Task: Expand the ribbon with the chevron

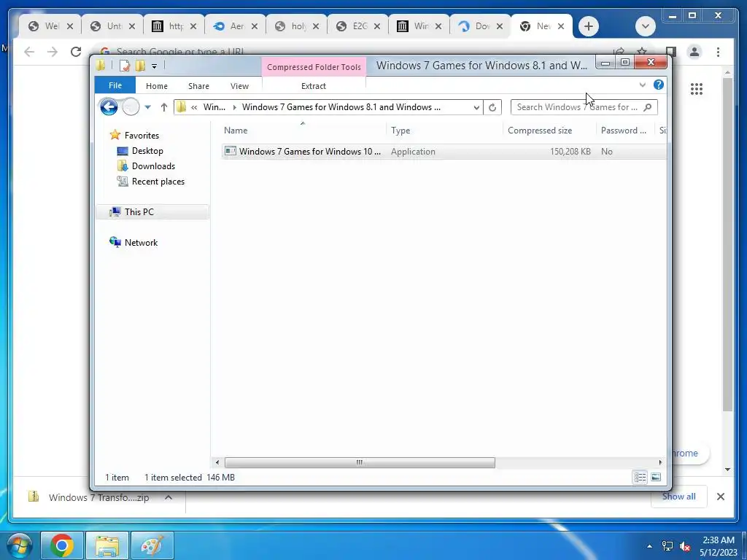Action: click(642, 85)
